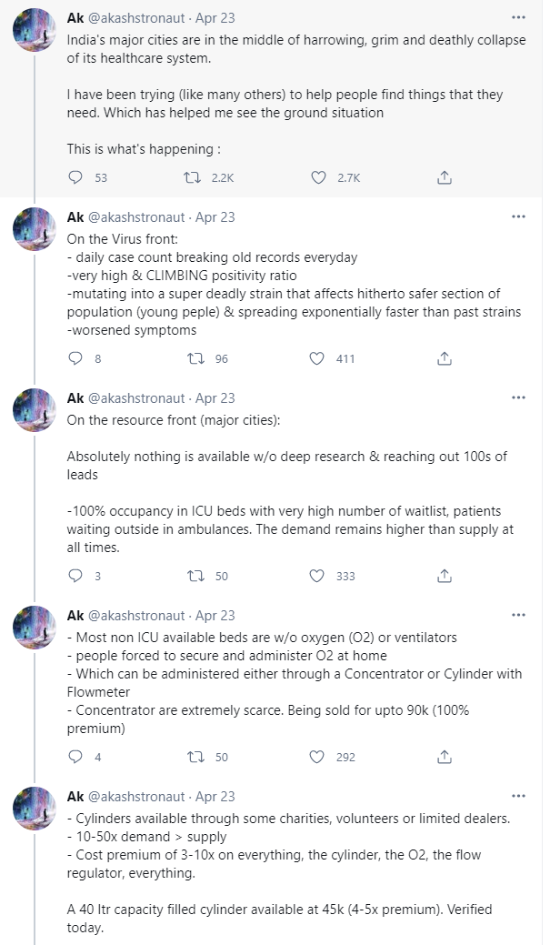Viewport: 560px width, 945px height.
Task: Open the Apr 23 timestamp of the cylinders tweet
Action: pyautogui.click(x=215, y=797)
